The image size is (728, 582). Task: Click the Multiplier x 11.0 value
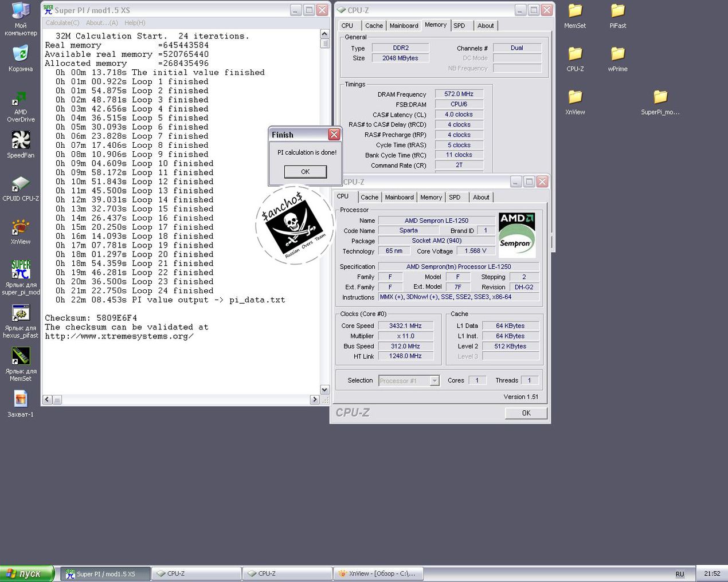tap(406, 336)
